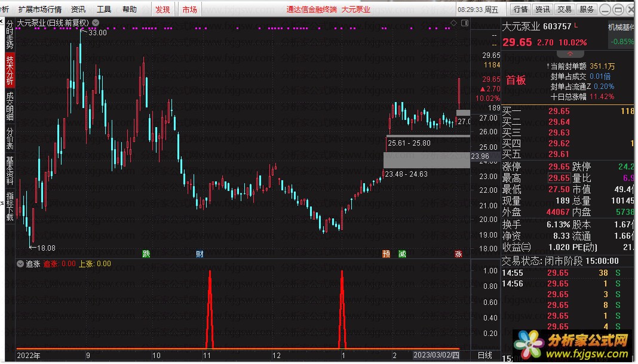Screen dimensions: 638x364
Task: Click the 涨停 value 29.65
Action: coord(559,167)
